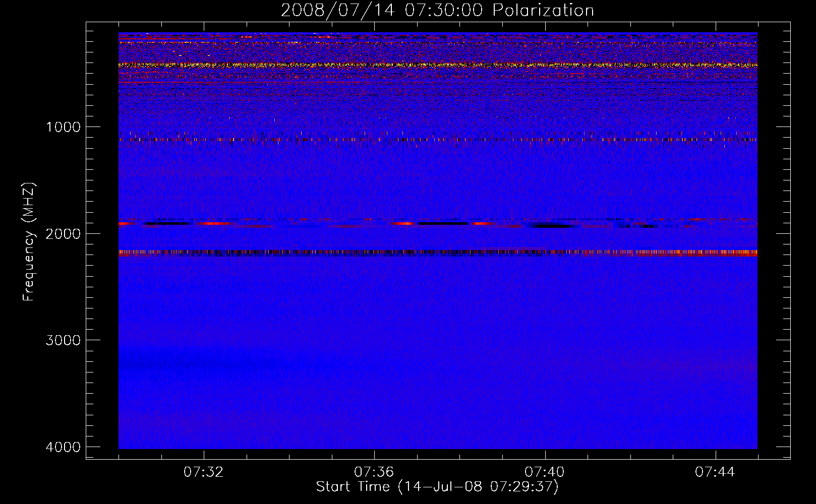Viewport: 816px width, 504px height.
Task: Click the yellow noise band near the top of the spectrogram
Action: click(x=438, y=65)
